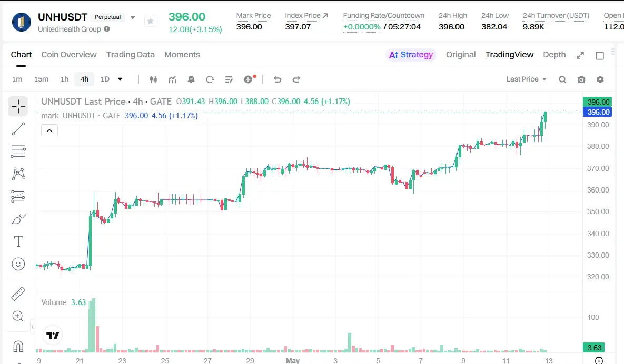Open the Trading Data tab

pos(130,55)
